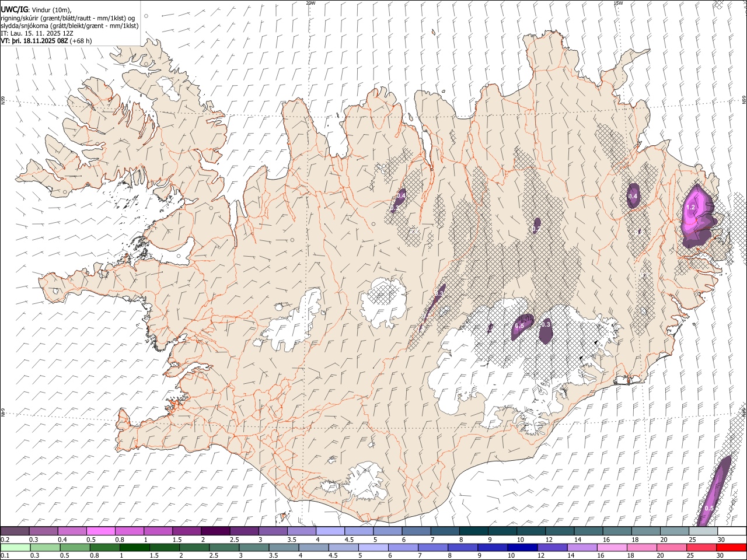Click the '1.2' snowfall value label
Image resolution: width=747 pixels, height=560 pixels.
691,207
